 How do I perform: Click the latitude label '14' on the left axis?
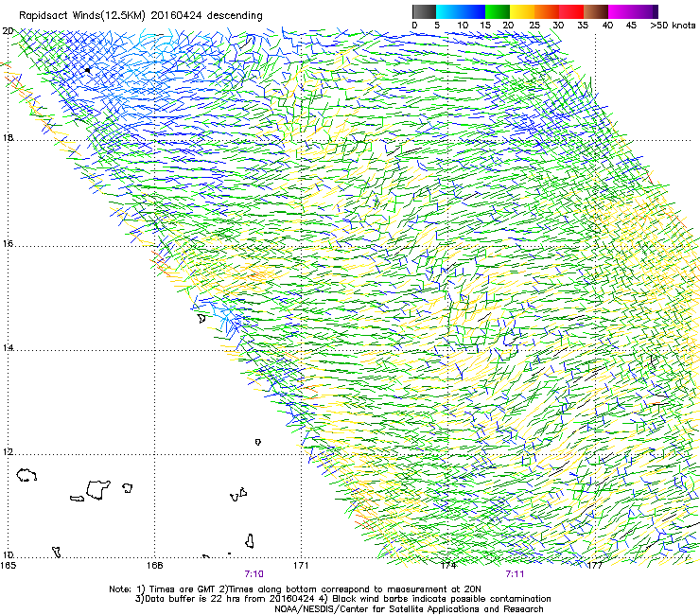pos(8,347)
